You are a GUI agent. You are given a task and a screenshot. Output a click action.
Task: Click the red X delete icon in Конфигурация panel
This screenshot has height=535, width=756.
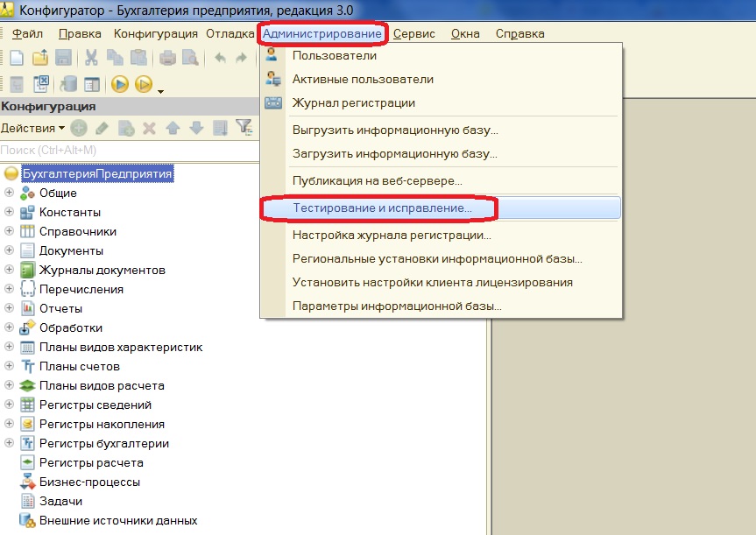point(149,128)
